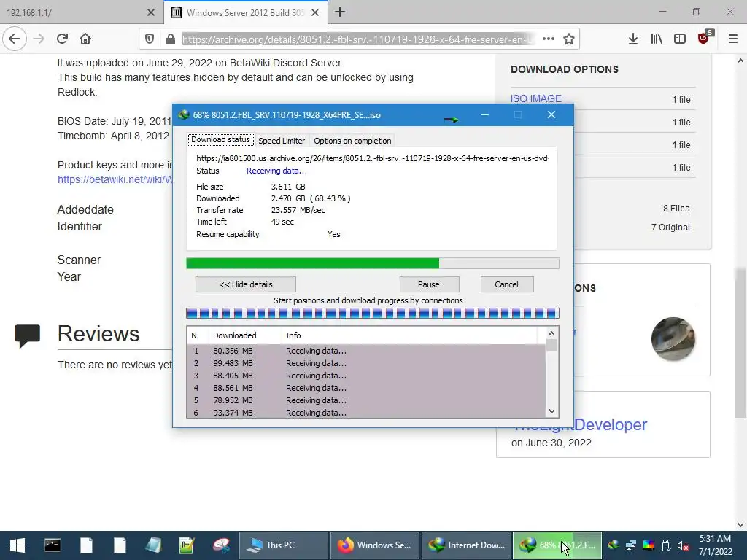Bookmark this page with the star
Viewport: 747px width, 560px height.
(x=569, y=39)
